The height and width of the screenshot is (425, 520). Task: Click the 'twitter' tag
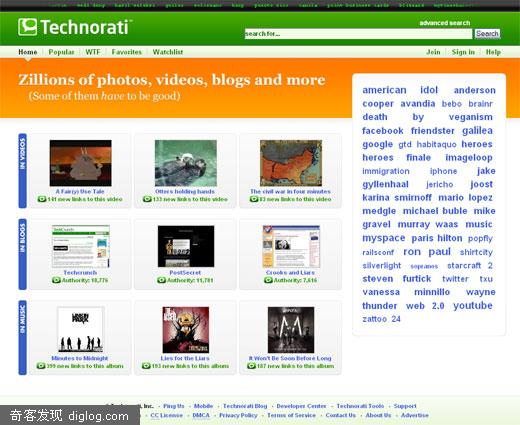pos(455,279)
